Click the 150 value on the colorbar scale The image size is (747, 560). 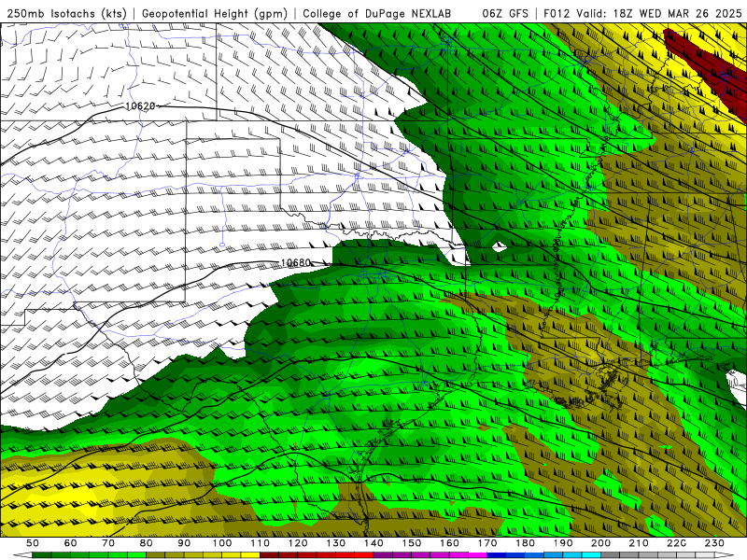click(x=412, y=543)
